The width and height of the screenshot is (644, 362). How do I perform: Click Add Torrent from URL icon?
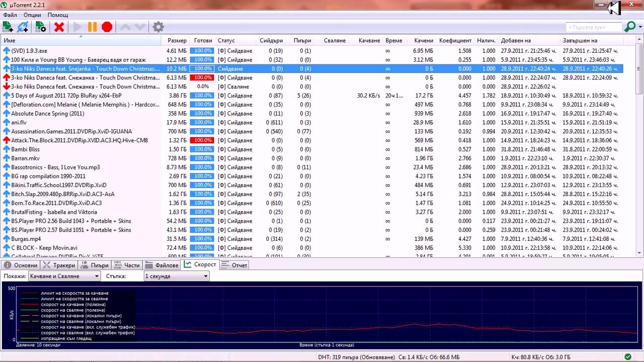click(23, 27)
